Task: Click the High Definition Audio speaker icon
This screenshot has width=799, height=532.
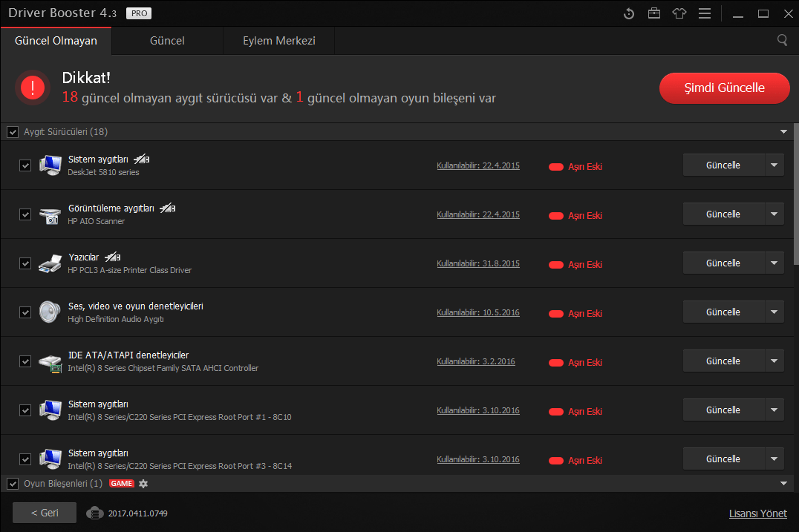Action: pyautogui.click(x=50, y=312)
